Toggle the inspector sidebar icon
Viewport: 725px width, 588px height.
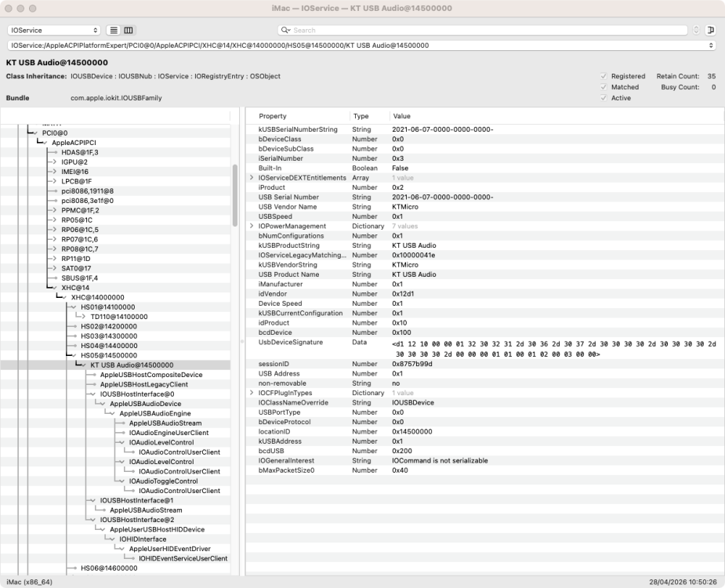(x=711, y=30)
